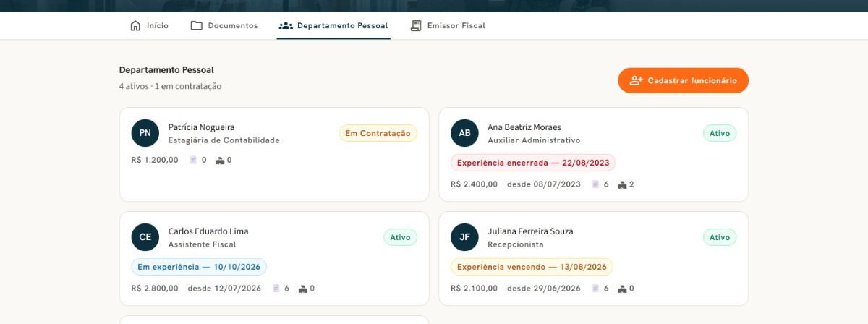868x324 pixels.
Task: Click the salary R$ 1.200,00
Action: [155, 160]
